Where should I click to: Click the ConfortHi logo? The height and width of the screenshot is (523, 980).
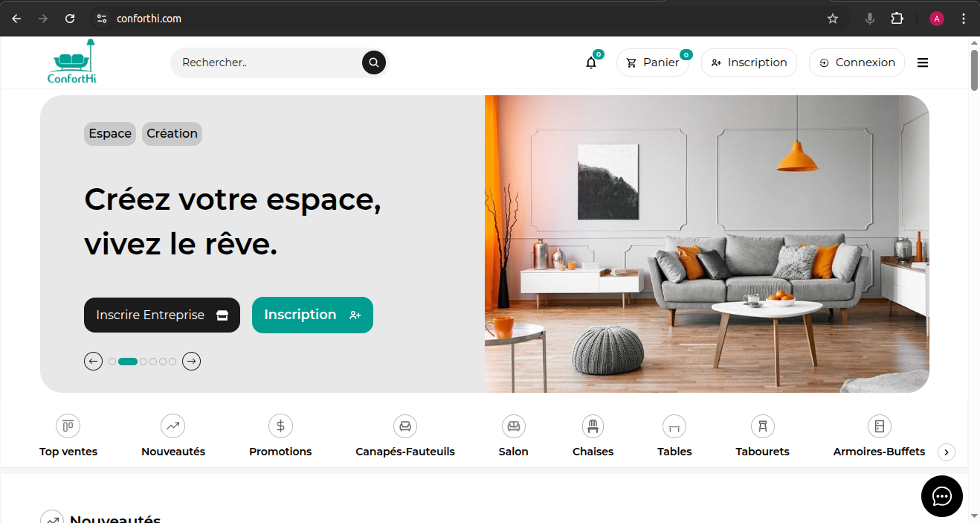click(x=72, y=62)
